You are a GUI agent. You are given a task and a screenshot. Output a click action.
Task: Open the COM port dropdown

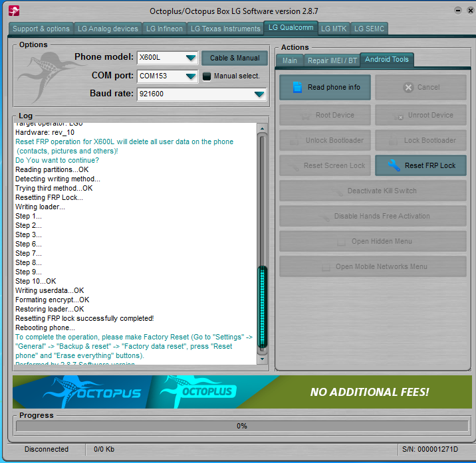pyautogui.click(x=191, y=76)
